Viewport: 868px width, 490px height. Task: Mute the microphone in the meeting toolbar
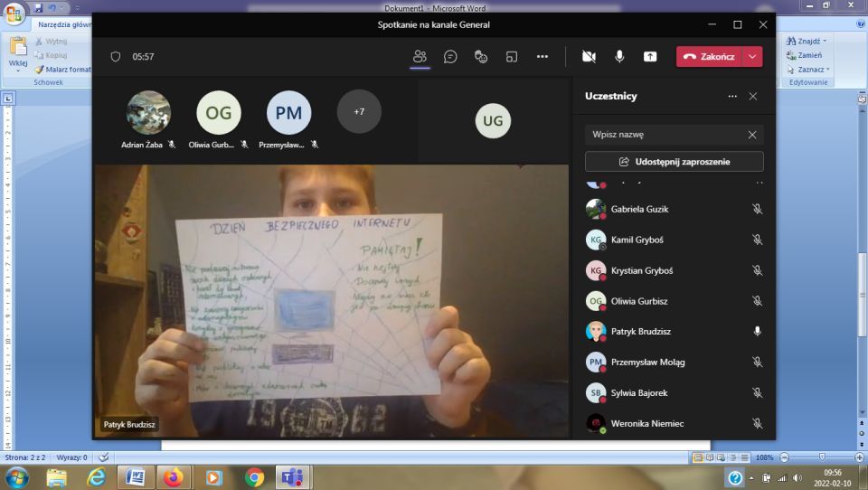coord(619,56)
